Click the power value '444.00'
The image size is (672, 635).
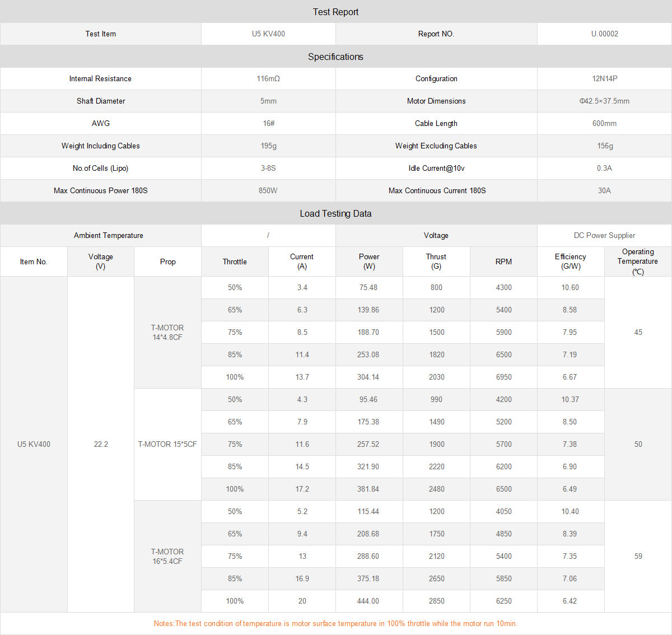click(368, 601)
